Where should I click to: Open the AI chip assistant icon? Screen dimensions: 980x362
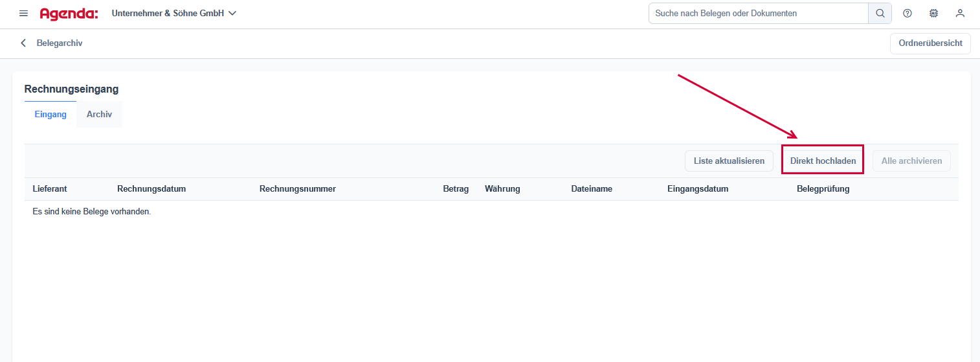coord(933,13)
